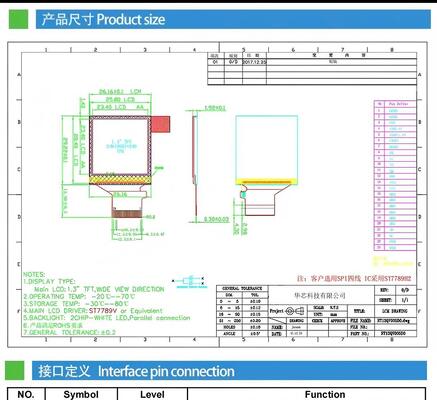Click the green square beside Interface pin connection

(14, 370)
